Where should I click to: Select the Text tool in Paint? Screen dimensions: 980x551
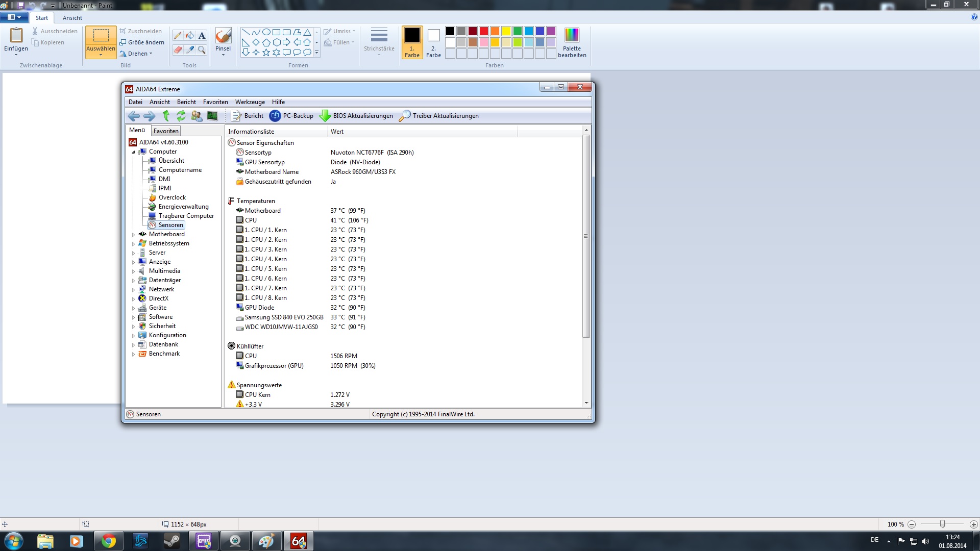(x=202, y=36)
